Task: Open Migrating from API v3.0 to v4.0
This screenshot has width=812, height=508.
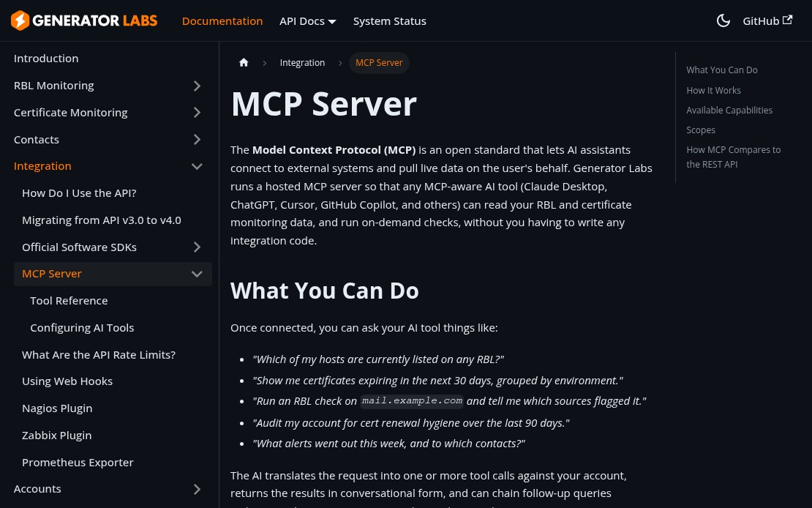Action: pyautogui.click(x=102, y=220)
